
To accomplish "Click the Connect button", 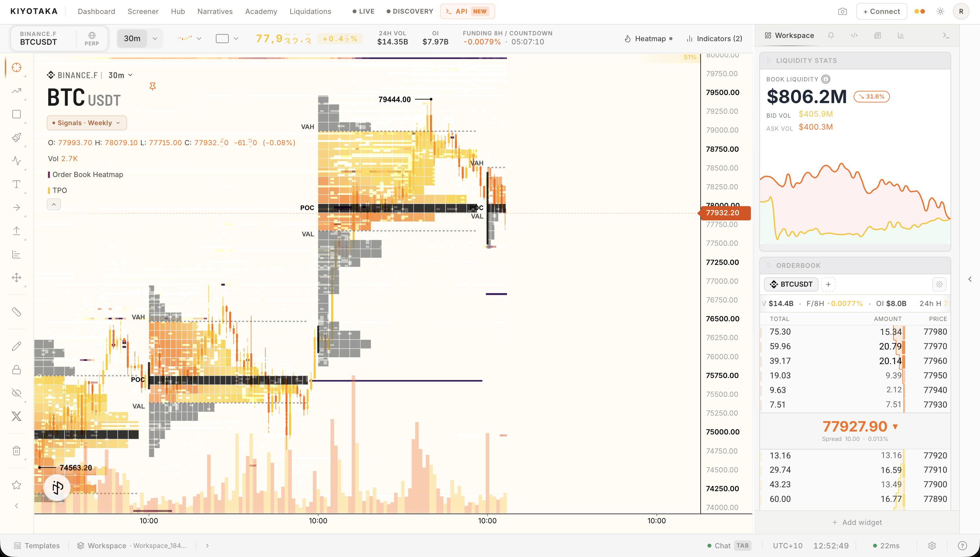I will pos(881,11).
